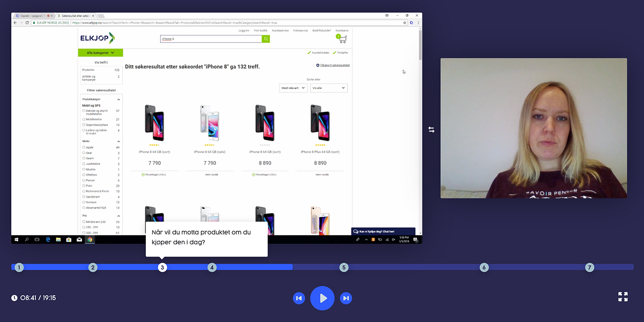Jump to the next task with skip-forward button
Screen dimensions: 644x322
pyautogui.click(x=346, y=298)
